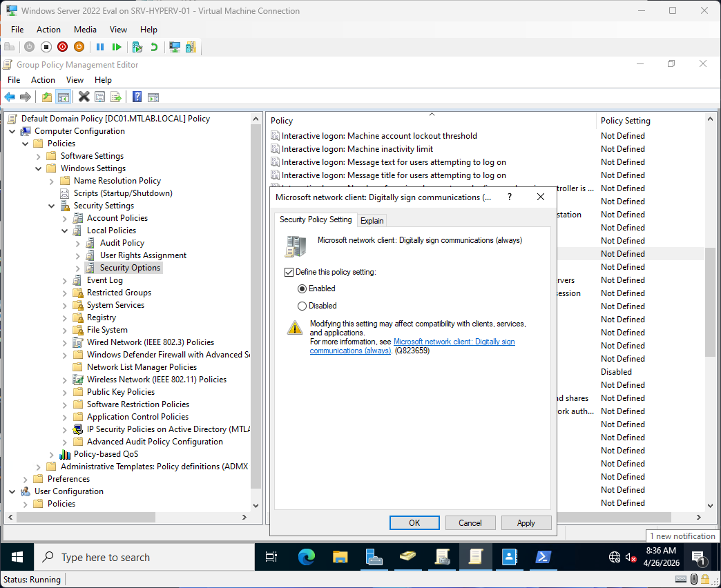
Task: Click the Windows Start button
Action: 17,557
